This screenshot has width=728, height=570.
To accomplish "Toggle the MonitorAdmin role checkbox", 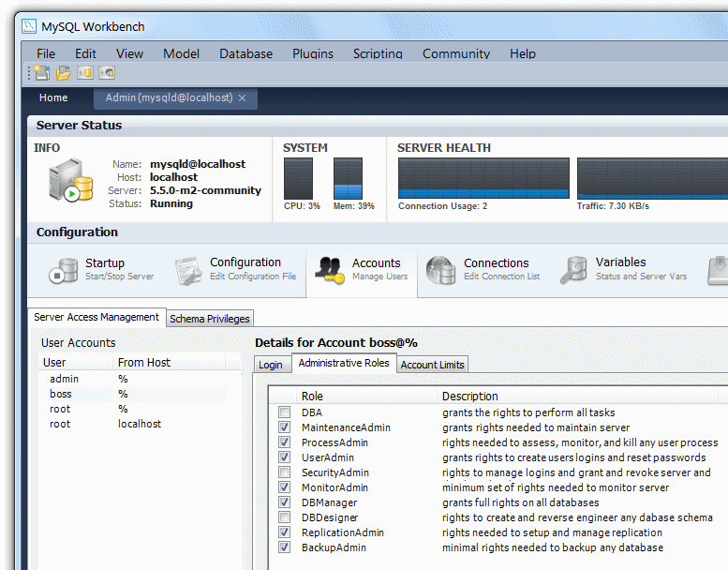I will pos(284,487).
